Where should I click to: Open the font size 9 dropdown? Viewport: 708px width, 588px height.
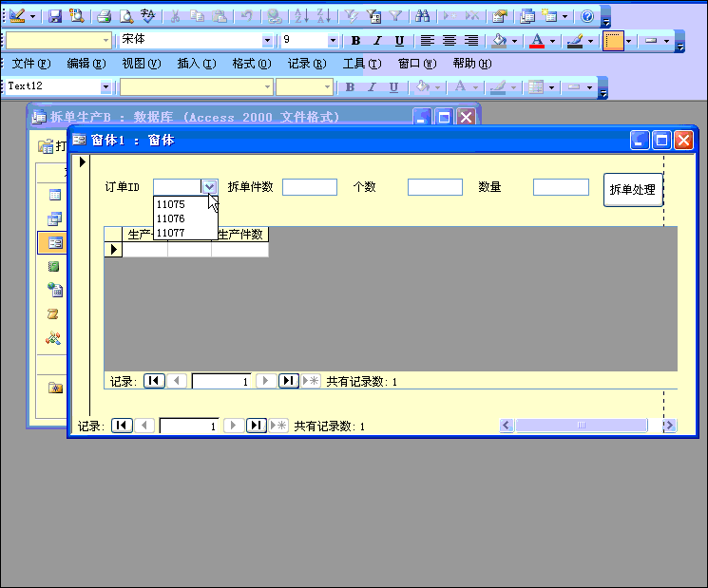pos(333,41)
